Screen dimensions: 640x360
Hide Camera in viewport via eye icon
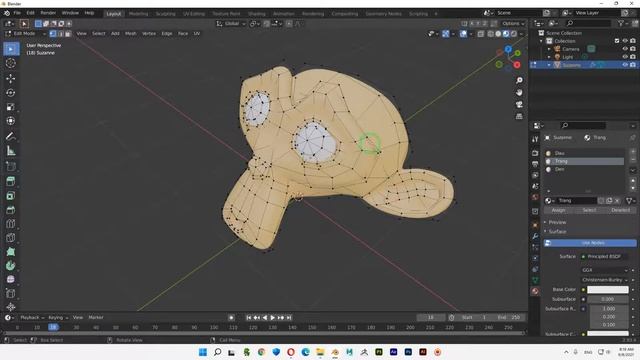(x=625, y=49)
